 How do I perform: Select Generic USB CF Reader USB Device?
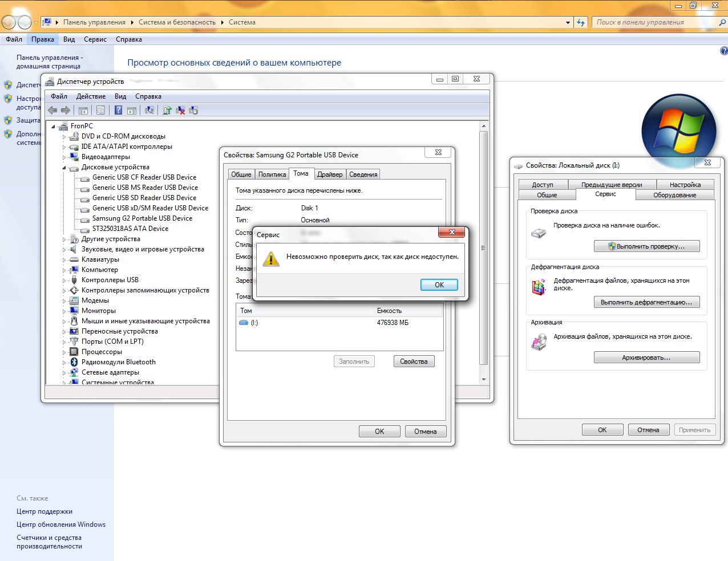coord(144,177)
